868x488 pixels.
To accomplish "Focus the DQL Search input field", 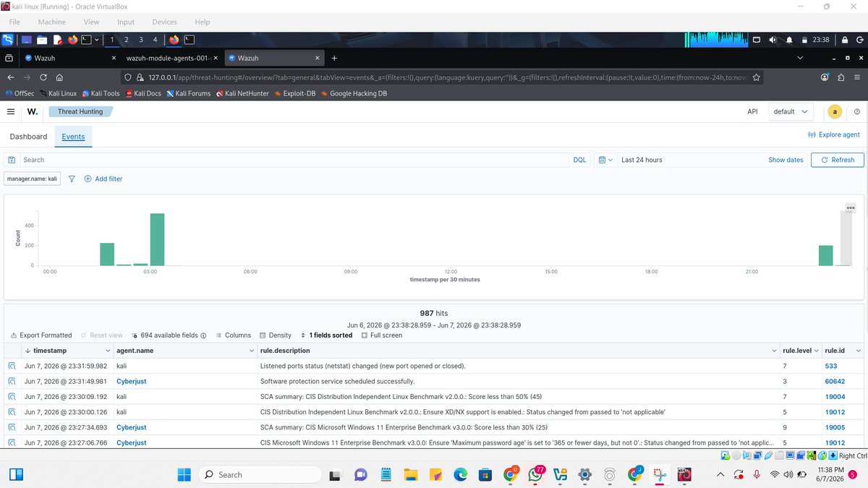I will coord(293,160).
